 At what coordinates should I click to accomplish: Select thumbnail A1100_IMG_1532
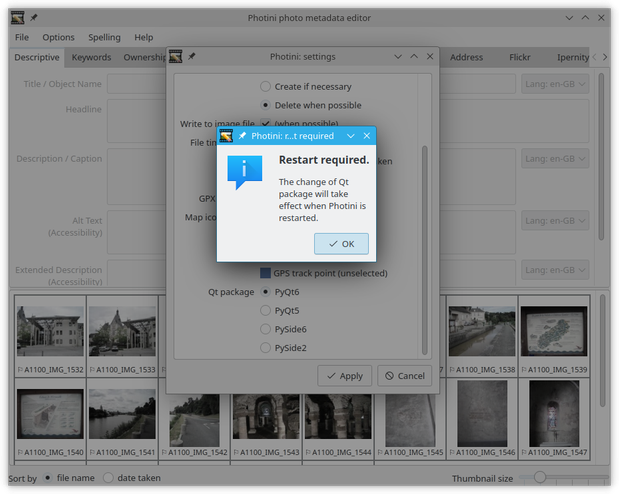[x=50, y=336]
